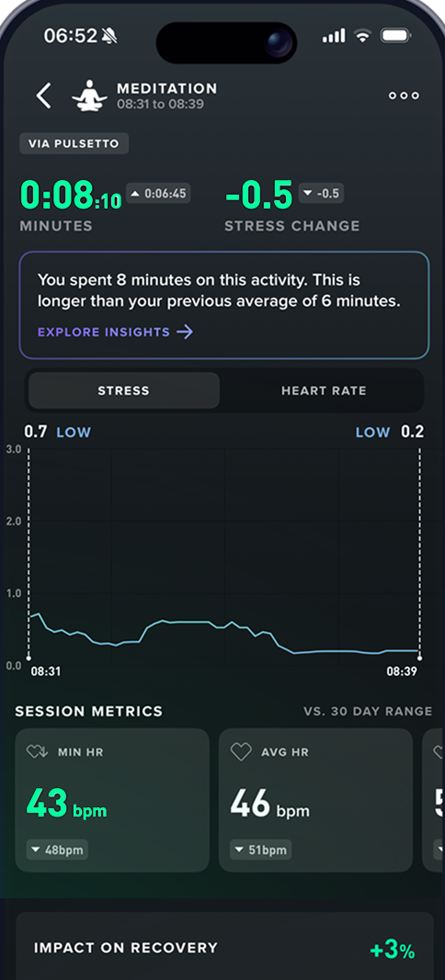The height and width of the screenshot is (980, 445).
Task: Open the Impact on Recovery card
Action: click(224, 946)
